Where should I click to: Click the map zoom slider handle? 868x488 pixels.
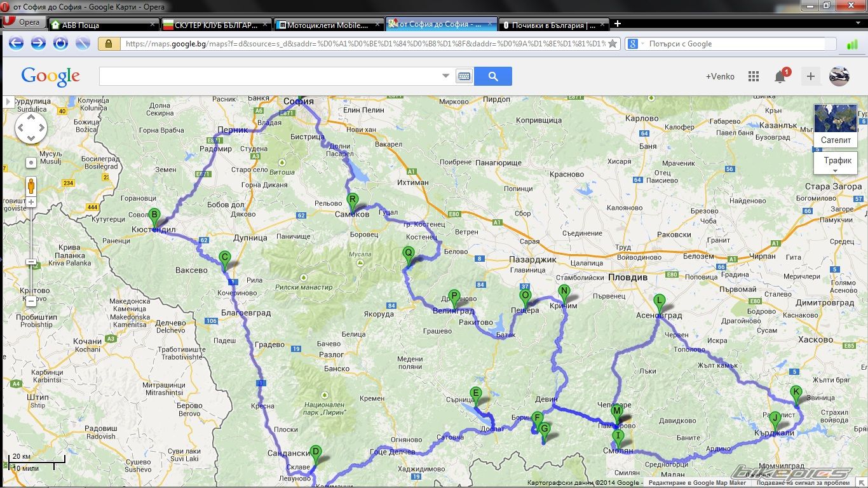tap(31, 262)
